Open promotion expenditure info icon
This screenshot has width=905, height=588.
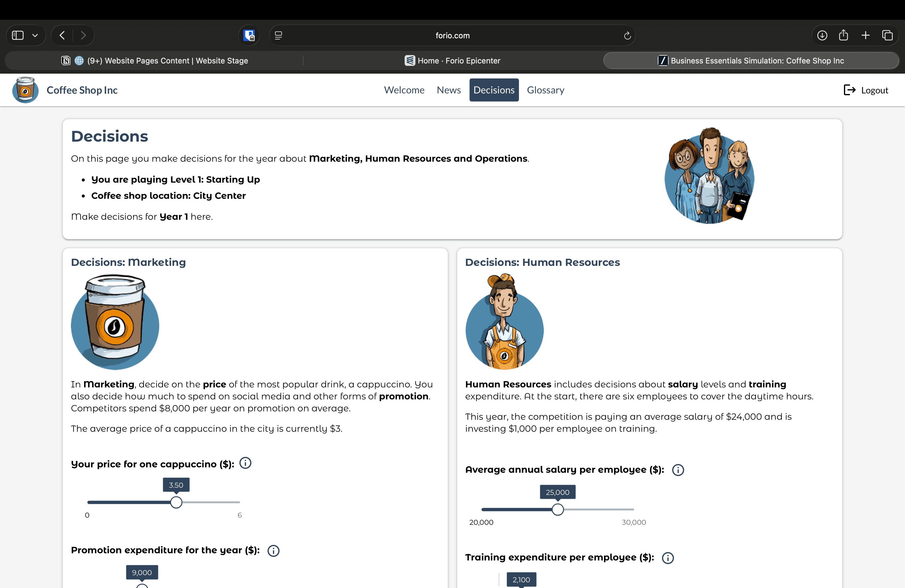point(273,550)
